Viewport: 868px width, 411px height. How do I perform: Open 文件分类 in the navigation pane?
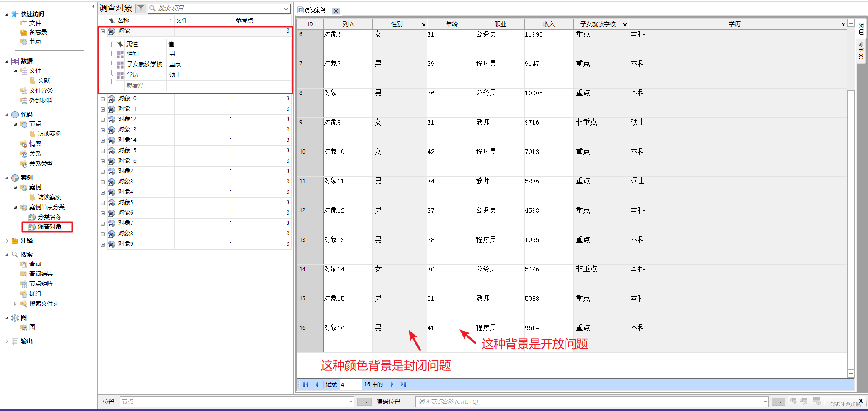41,90
